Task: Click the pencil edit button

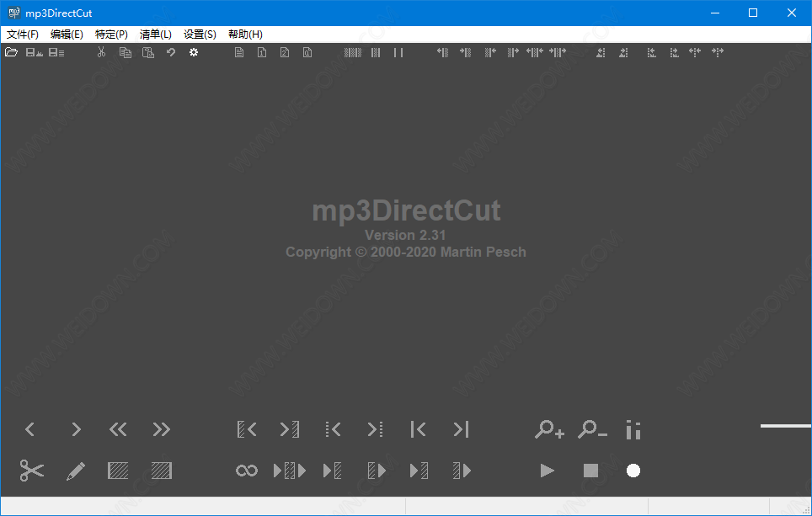Action: click(76, 471)
